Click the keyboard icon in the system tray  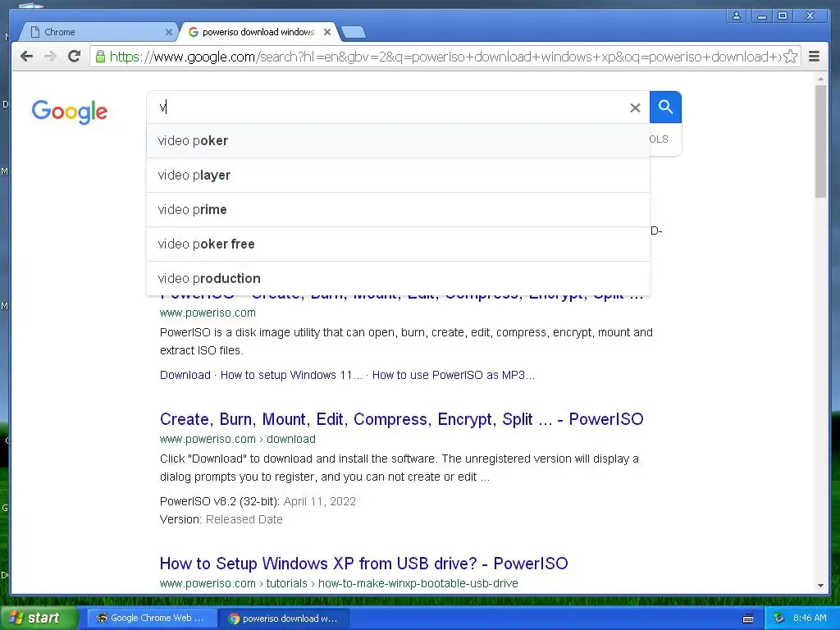[748, 619]
